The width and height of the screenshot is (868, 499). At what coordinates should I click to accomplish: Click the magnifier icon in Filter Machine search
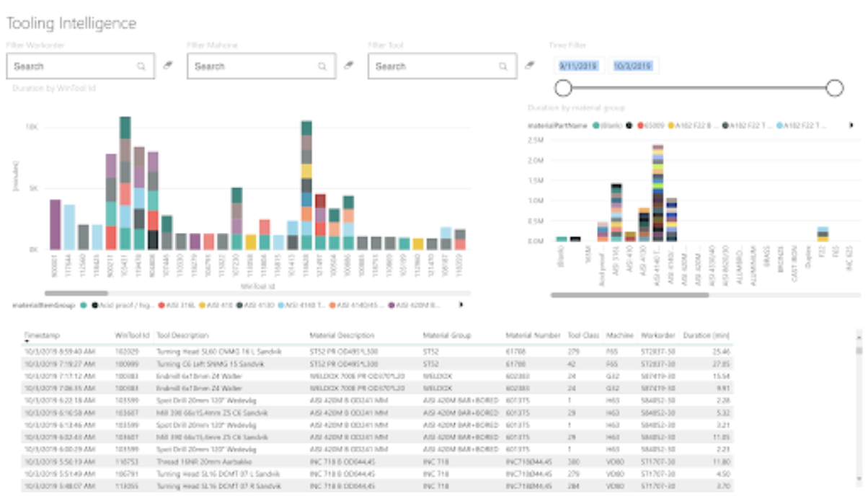tap(322, 66)
